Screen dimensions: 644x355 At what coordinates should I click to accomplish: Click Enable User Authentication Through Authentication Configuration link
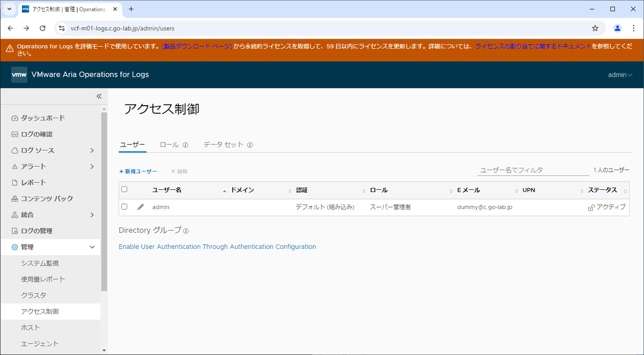[217, 247]
